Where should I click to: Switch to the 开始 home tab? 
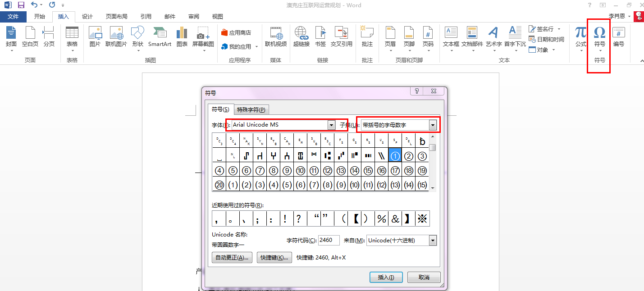pyautogui.click(x=40, y=17)
